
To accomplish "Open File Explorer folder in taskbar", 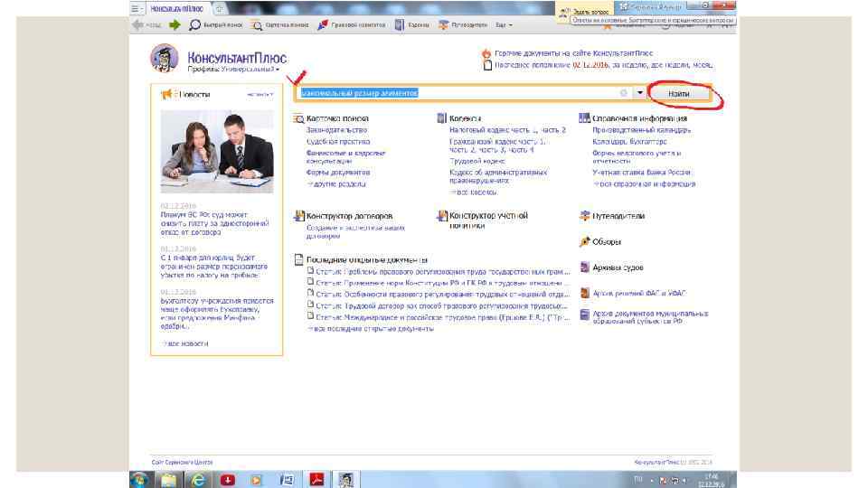I will tap(168, 480).
